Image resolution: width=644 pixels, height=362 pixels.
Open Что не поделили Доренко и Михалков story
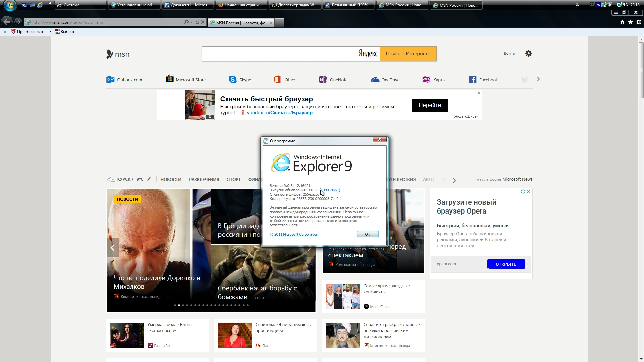157,282
